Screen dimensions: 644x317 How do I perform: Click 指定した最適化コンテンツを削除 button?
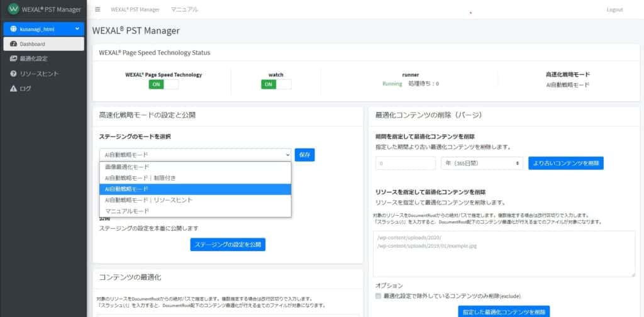point(504,312)
